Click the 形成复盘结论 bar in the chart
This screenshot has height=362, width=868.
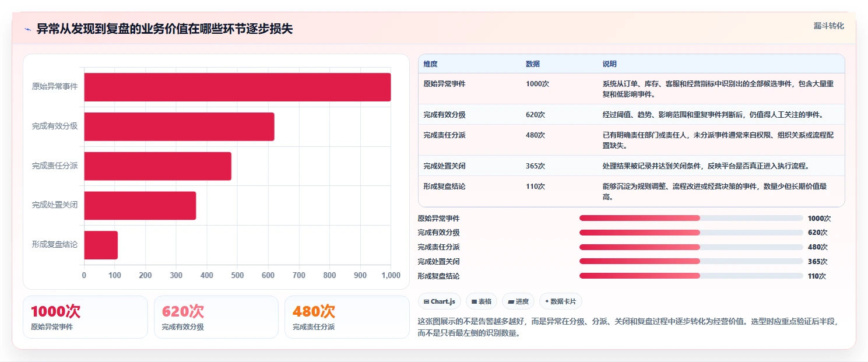101,245
